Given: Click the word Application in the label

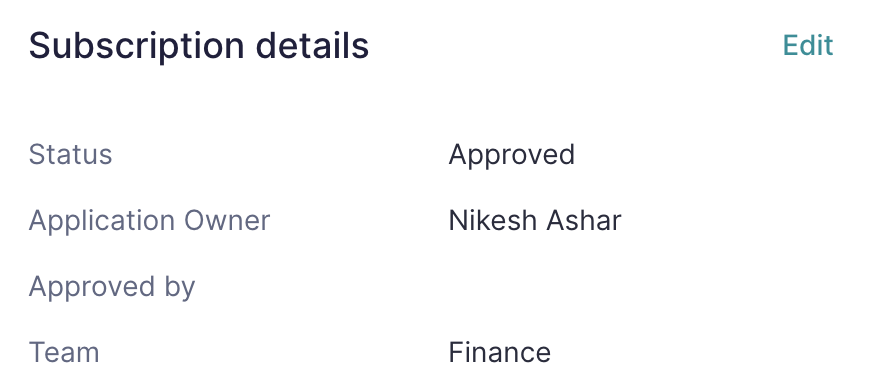Looking at the screenshot, I should (101, 221).
